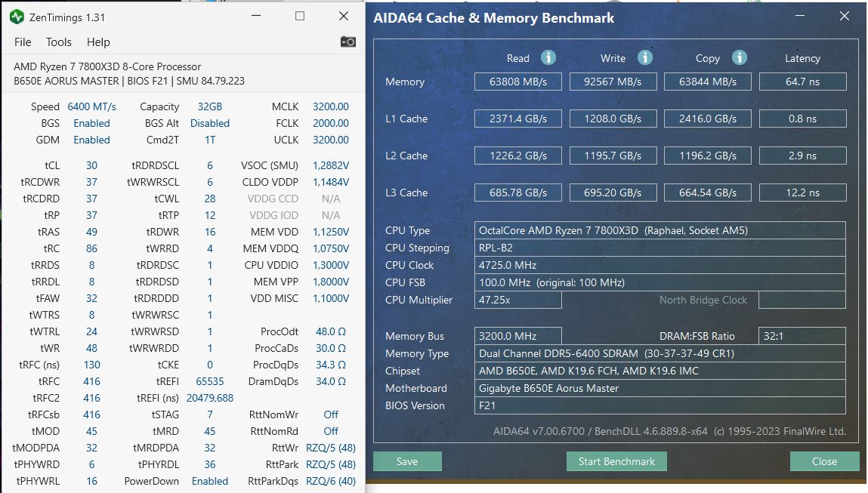This screenshot has height=493, width=868.
Task: Click Memory Bus field 3200.0 MHz
Action: (x=518, y=336)
